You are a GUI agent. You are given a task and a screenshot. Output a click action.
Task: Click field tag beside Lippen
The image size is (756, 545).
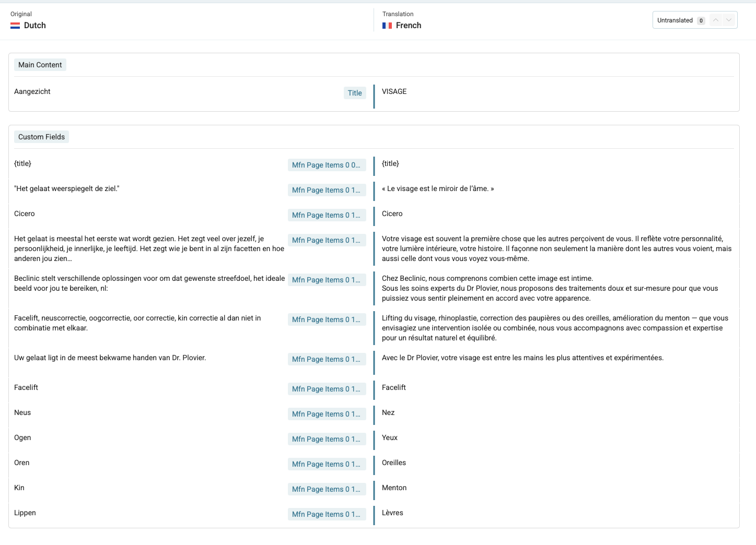327,514
